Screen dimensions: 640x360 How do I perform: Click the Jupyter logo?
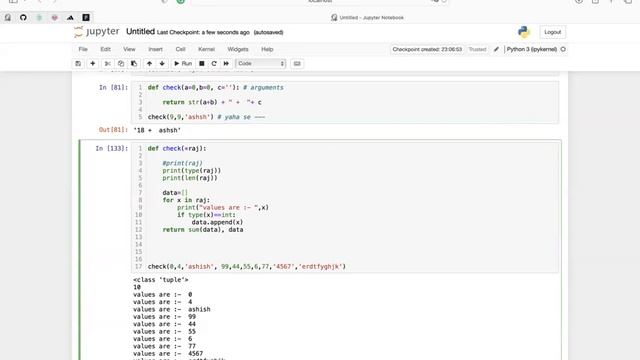97,32
